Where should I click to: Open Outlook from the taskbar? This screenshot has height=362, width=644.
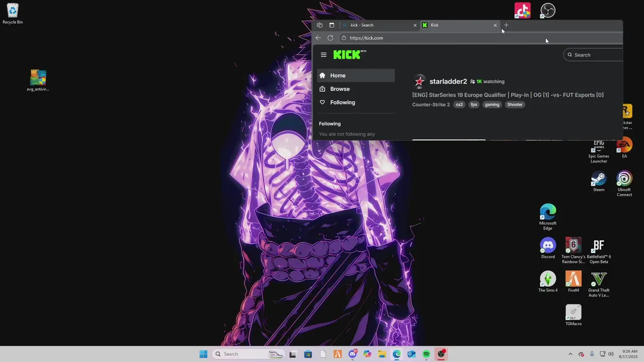(412, 354)
